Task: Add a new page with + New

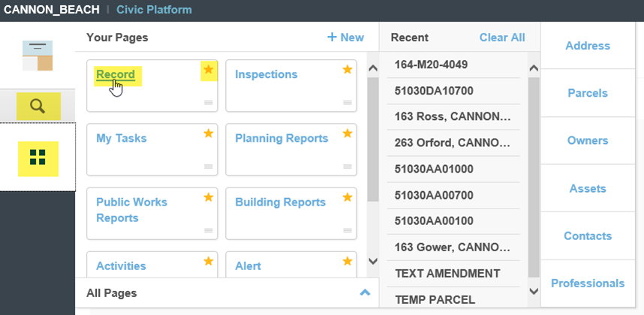Action: [x=345, y=37]
